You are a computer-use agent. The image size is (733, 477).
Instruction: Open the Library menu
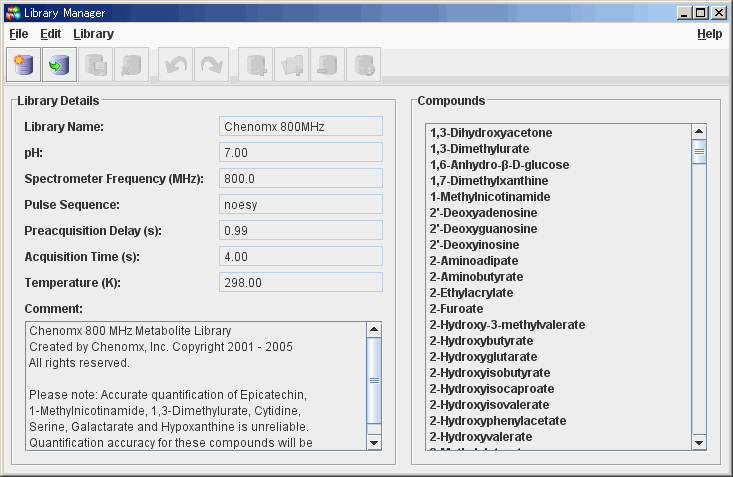click(93, 34)
